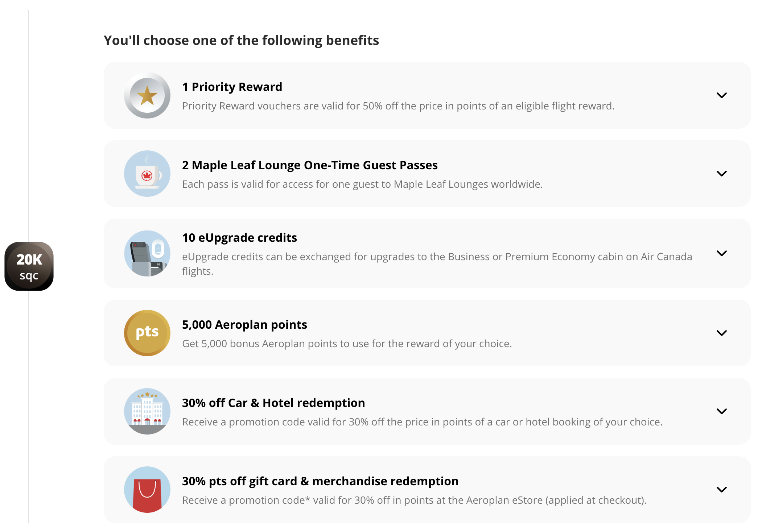Select the 1 Priority Reward title
Image resolution: width=758 pixels, height=532 pixels.
coord(232,87)
